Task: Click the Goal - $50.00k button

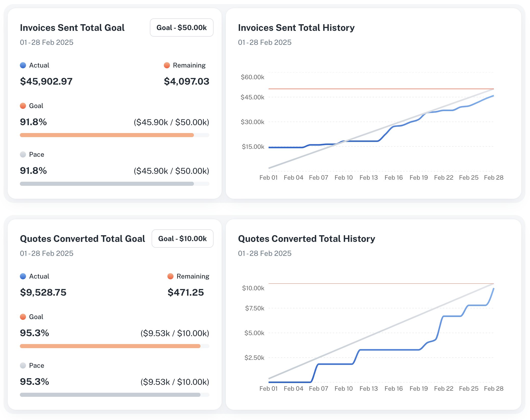Action: click(181, 28)
